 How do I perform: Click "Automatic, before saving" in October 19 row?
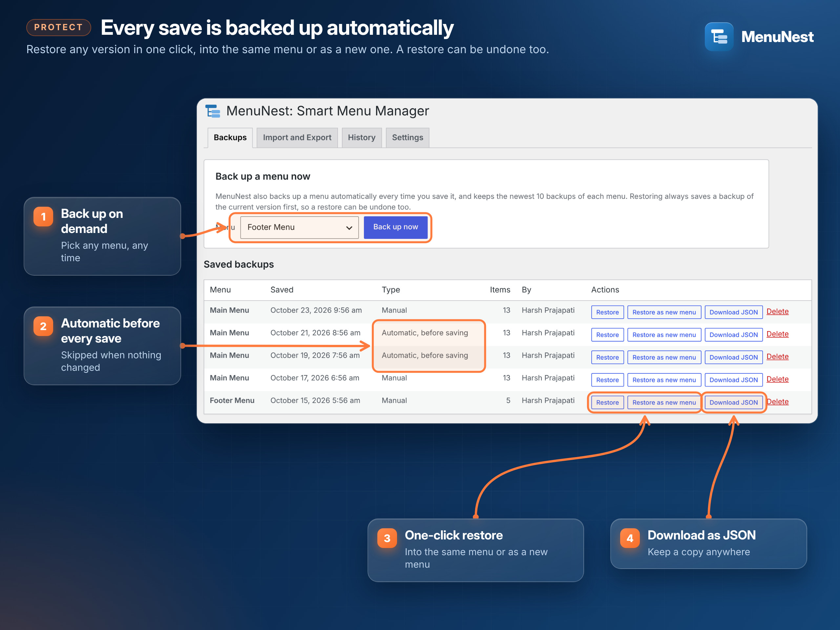click(x=425, y=355)
